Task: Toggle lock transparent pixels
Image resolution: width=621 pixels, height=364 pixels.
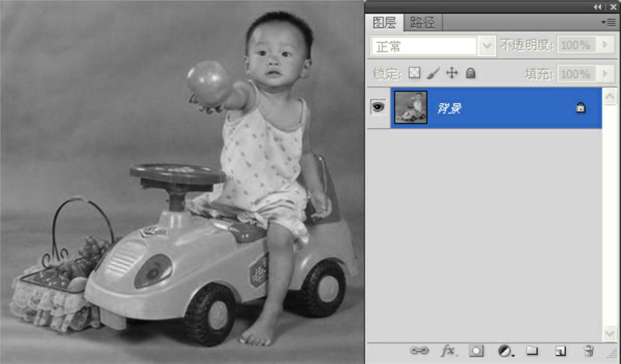Action: point(414,73)
